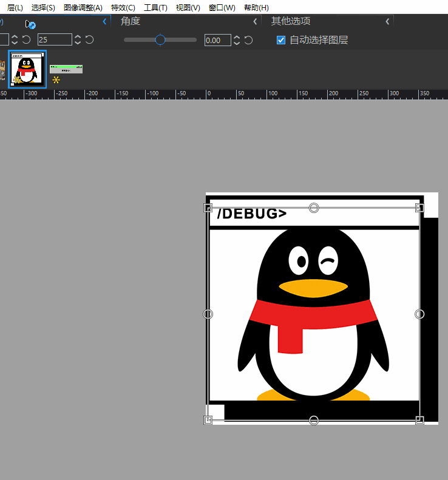Click the up arrow of the angle stepper

237,37
